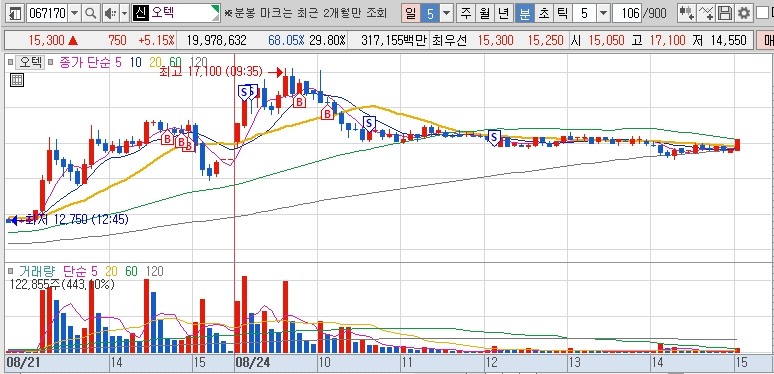Click the green corner of 오텍 name box
Viewport: 774px width, 374px height.
[215, 9]
